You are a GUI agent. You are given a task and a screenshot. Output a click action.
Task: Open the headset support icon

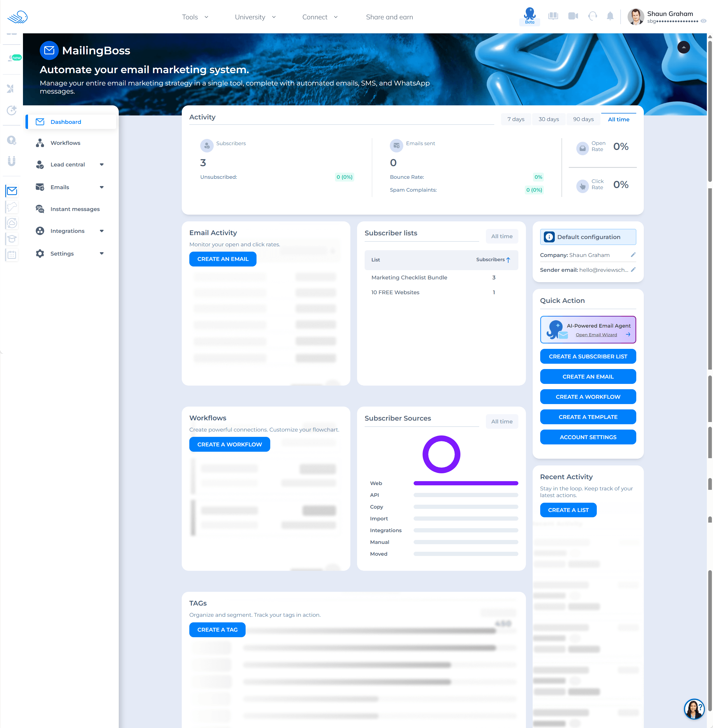592,16
